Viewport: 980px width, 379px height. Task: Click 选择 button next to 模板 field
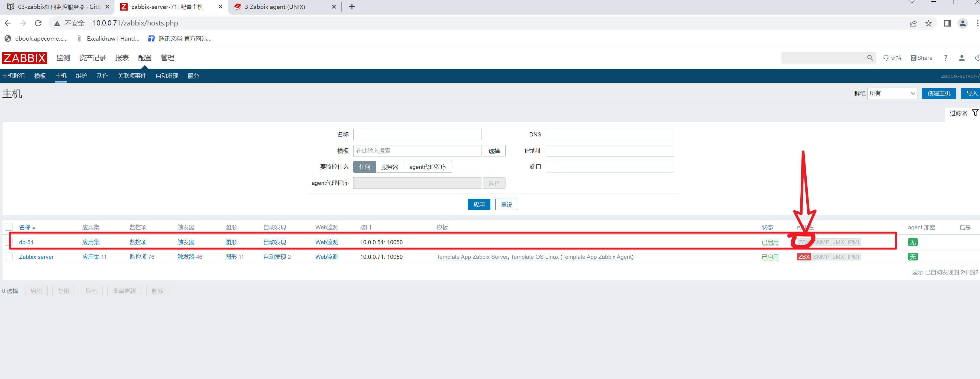click(x=494, y=151)
